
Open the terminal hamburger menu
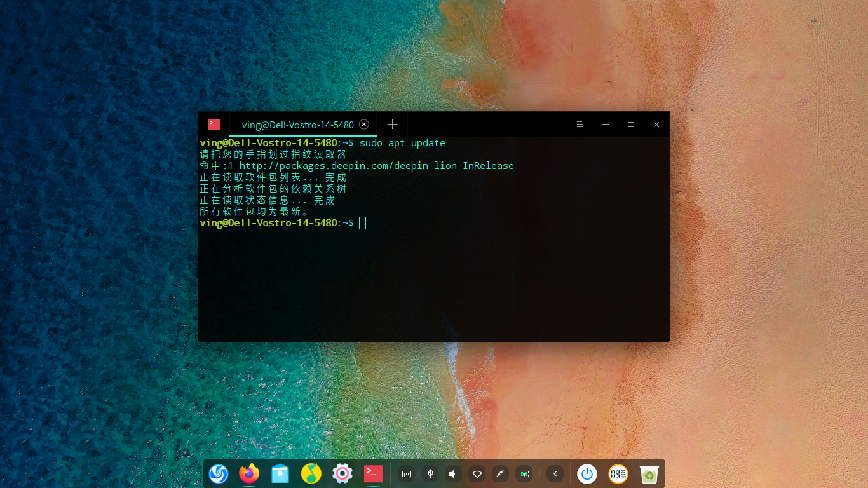[x=580, y=125]
